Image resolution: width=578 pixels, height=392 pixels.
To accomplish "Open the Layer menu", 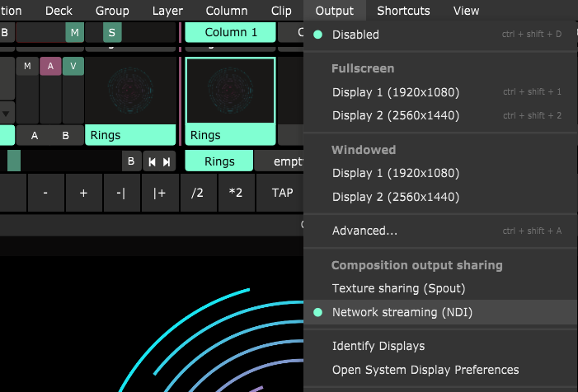I will (167, 11).
